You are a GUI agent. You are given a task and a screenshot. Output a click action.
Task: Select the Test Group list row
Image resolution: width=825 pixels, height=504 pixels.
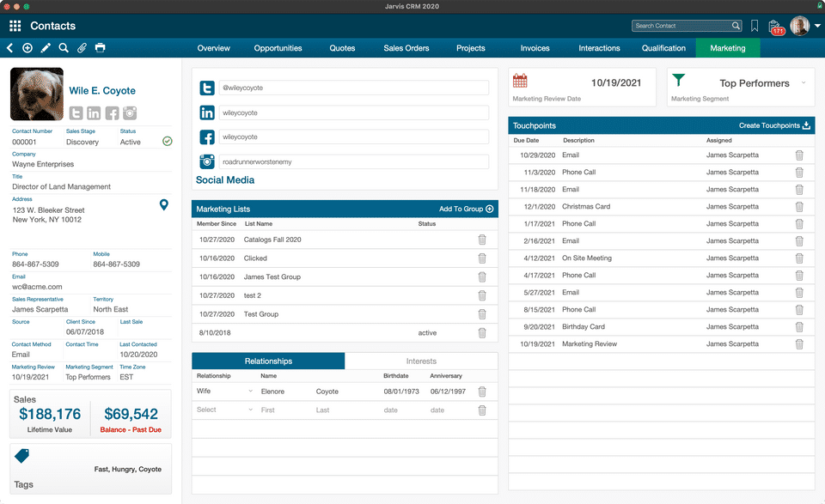tap(345, 313)
